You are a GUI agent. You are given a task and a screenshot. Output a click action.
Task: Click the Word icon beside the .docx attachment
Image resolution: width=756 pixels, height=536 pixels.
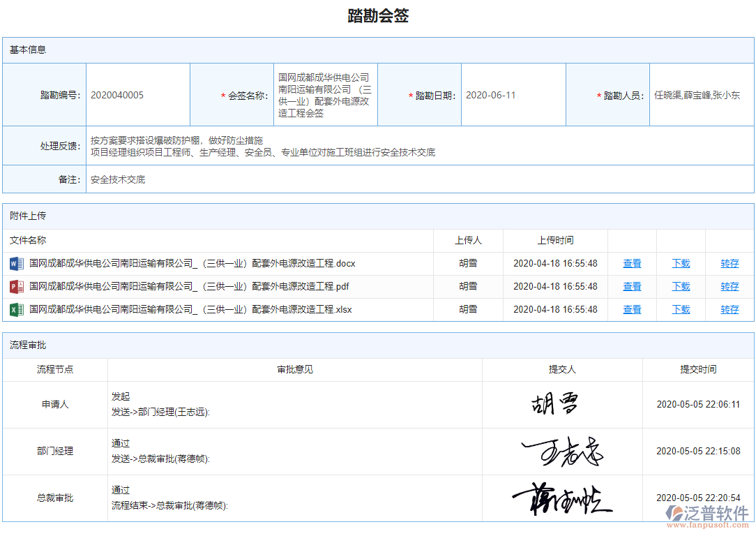pyautogui.click(x=16, y=263)
